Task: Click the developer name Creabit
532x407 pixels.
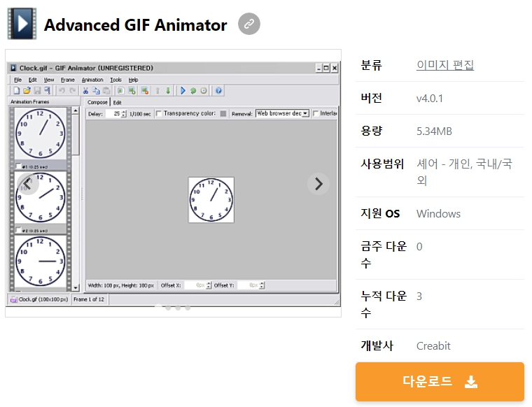Action: 433,345
